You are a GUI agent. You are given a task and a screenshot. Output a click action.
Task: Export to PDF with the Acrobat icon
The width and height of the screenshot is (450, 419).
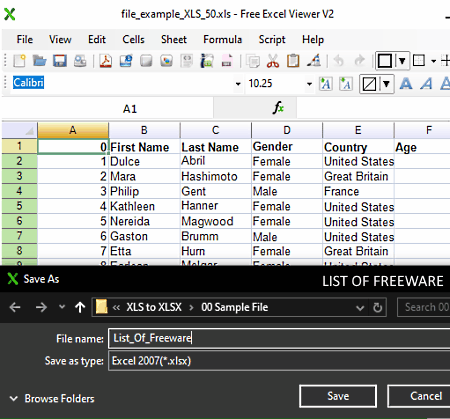(x=106, y=61)
